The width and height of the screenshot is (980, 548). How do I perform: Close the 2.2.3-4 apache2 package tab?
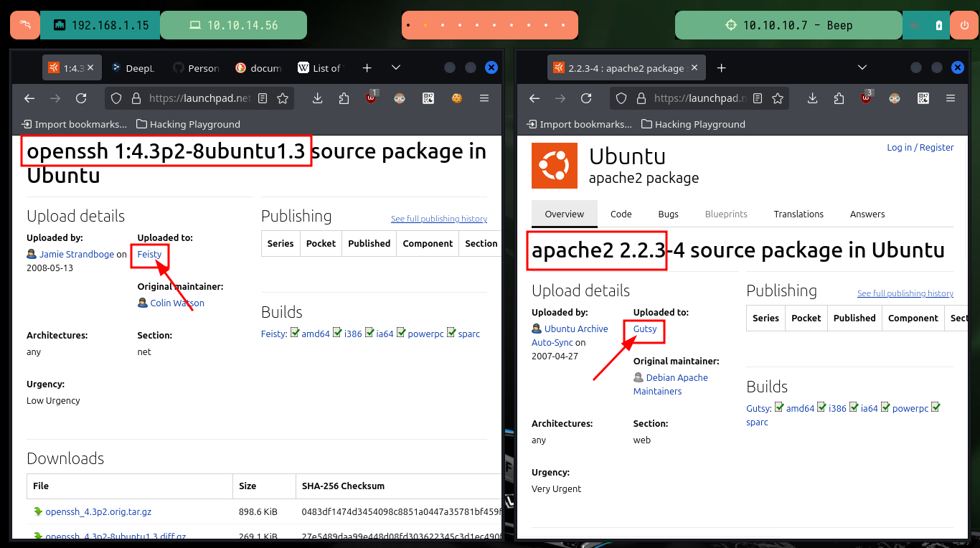coord(693,68)
